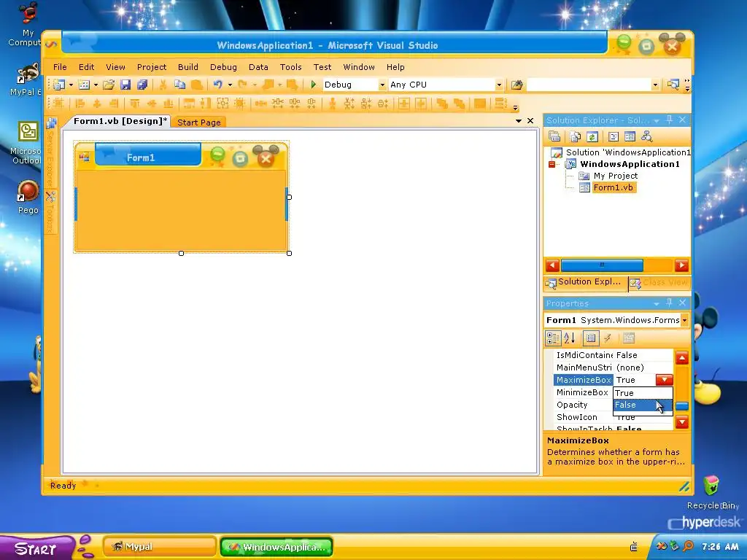
Task: Click the Properties scroll down arrow
Action: pos(682,422)
